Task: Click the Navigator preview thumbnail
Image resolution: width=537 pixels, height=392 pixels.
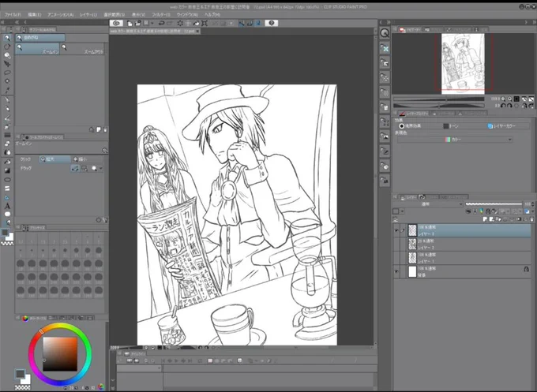Action: 463,64
